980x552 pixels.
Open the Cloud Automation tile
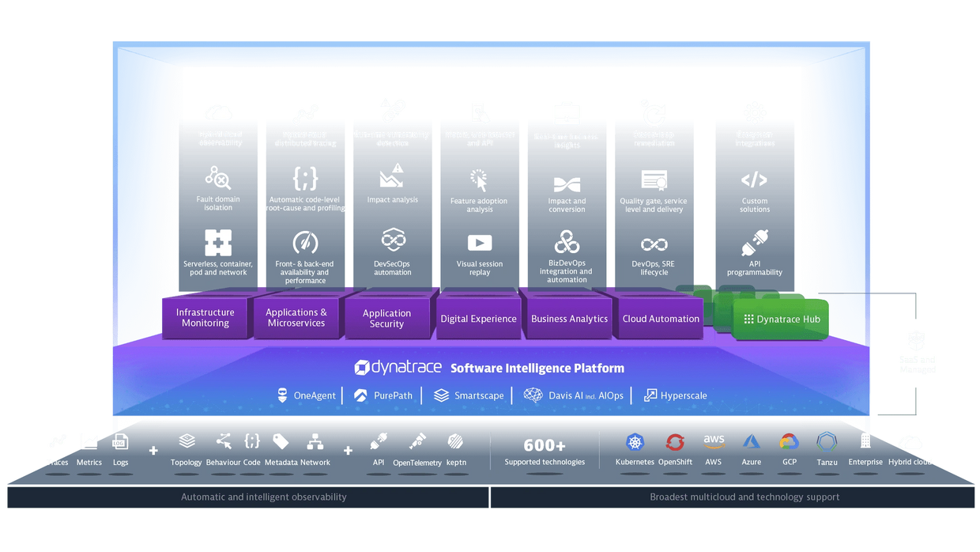[659, 318]
